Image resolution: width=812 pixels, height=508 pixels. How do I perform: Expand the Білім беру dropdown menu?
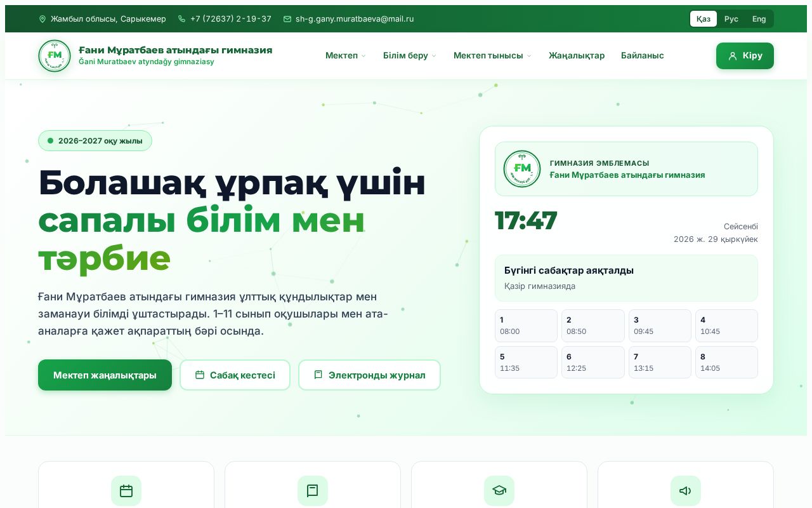click(410, 56)
